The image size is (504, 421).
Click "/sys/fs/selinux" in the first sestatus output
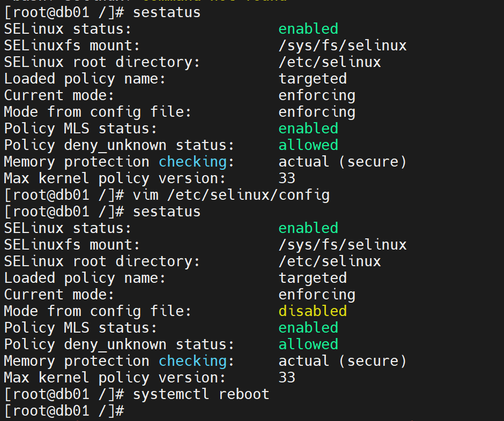pyautogui.click(x=342, y=46)
